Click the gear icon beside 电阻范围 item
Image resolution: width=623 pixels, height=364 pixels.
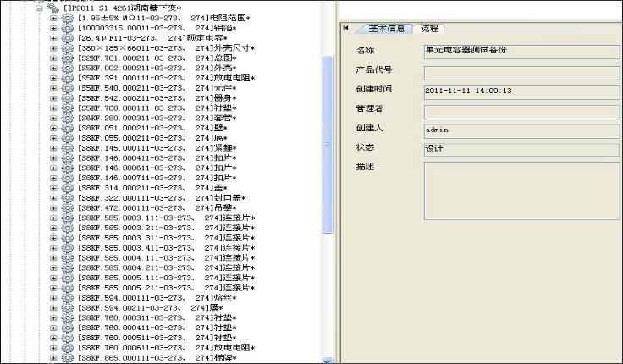68,18
